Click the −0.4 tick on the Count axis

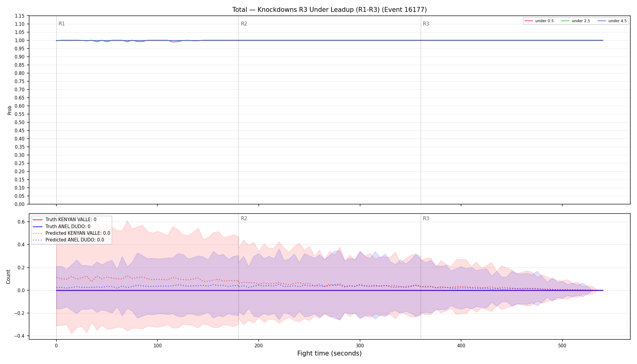(19, 336)
